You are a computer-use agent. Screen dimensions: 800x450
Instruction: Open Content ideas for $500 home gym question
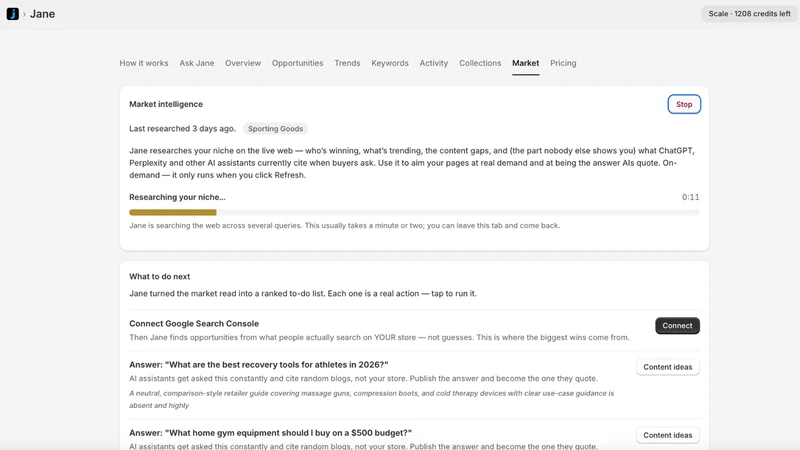[668, 435]
